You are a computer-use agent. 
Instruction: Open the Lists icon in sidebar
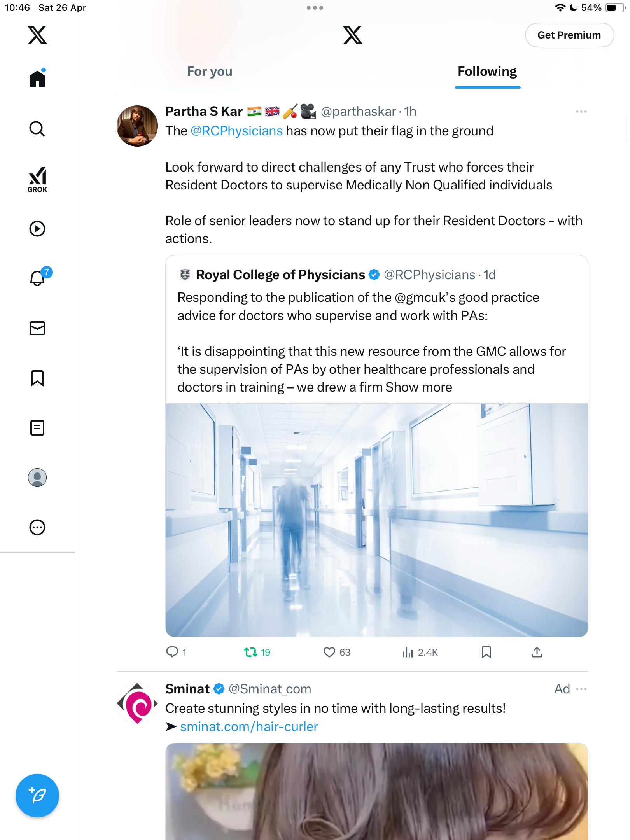pyautogui.click(x=37, y=428)
